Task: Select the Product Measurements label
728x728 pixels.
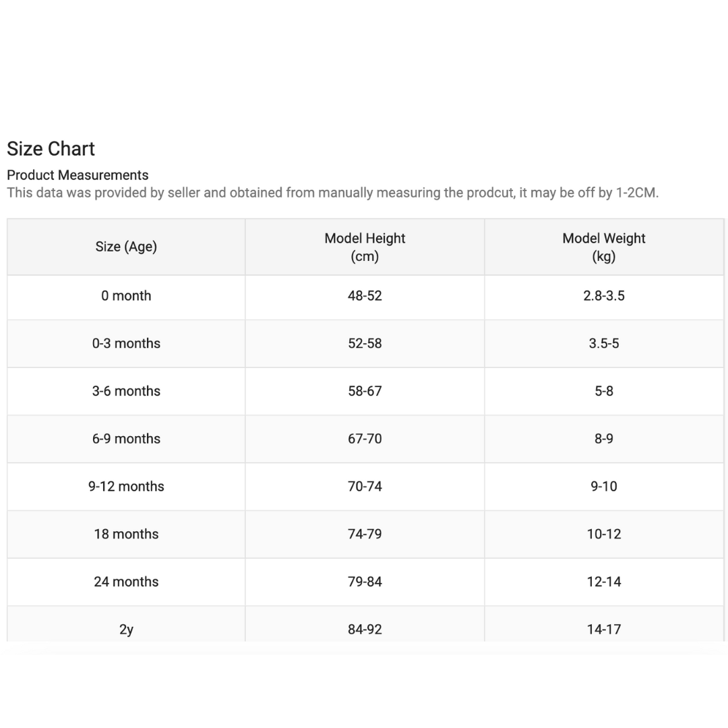Action: click(78, 175)
